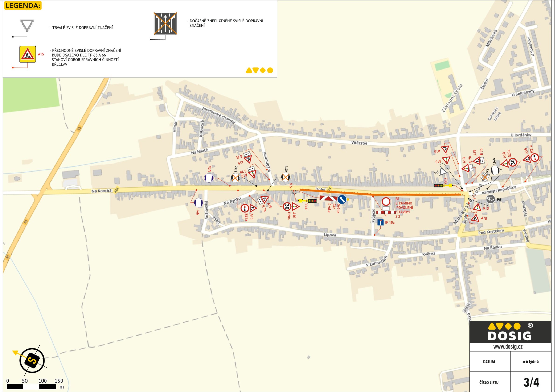Click the Lípová street label

(x=330, y=235)
